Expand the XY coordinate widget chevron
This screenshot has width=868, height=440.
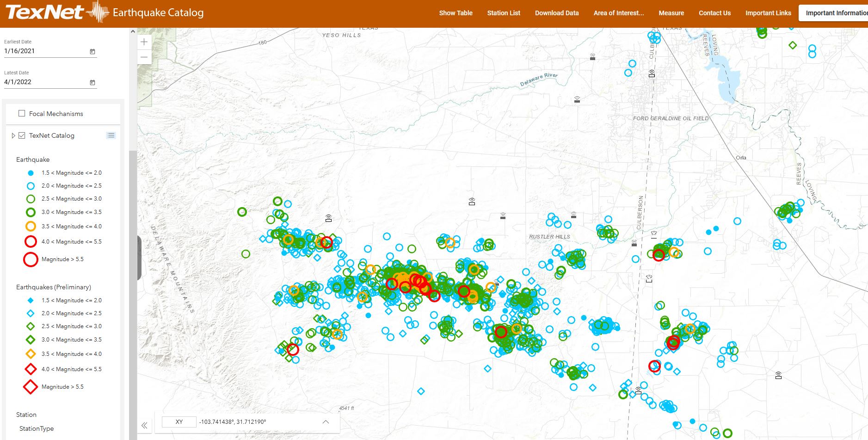326,422
